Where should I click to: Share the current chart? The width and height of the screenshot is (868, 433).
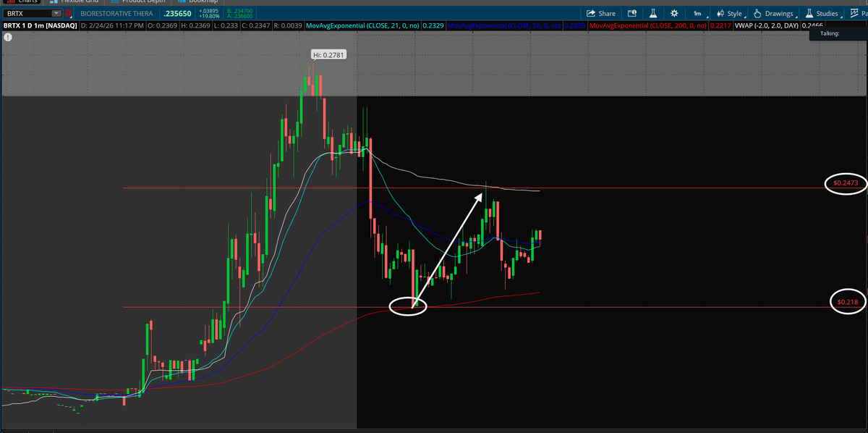click(600, 13)
